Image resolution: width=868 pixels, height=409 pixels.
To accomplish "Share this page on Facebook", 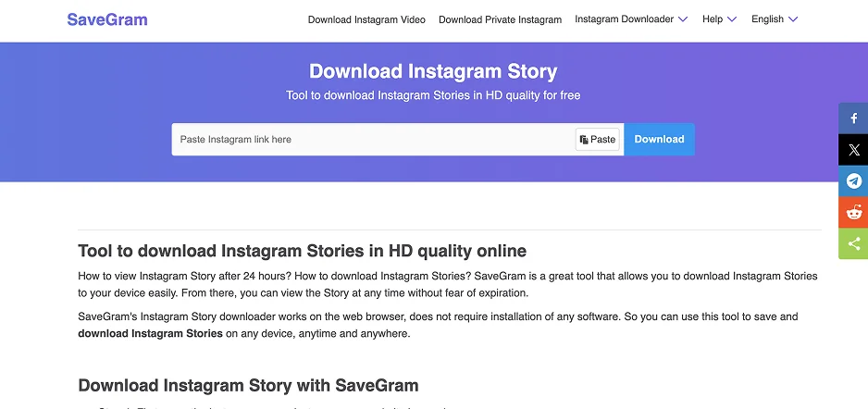I will pyautogui.click(x=853, y=118).
